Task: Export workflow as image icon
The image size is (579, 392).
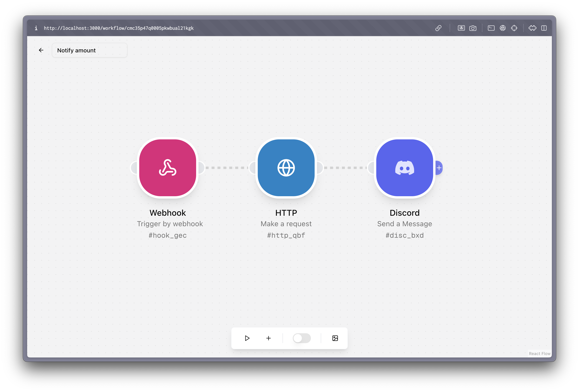Action: tap(335, 338)
